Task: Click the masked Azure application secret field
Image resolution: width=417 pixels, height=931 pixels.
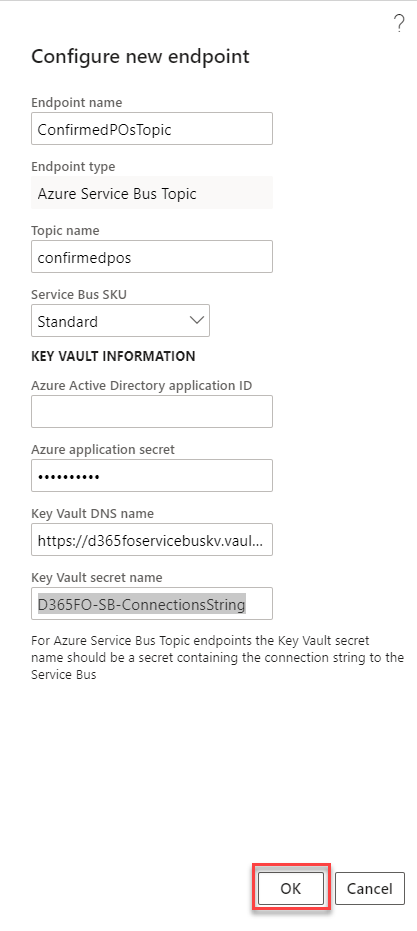Action: click(152, 476)
